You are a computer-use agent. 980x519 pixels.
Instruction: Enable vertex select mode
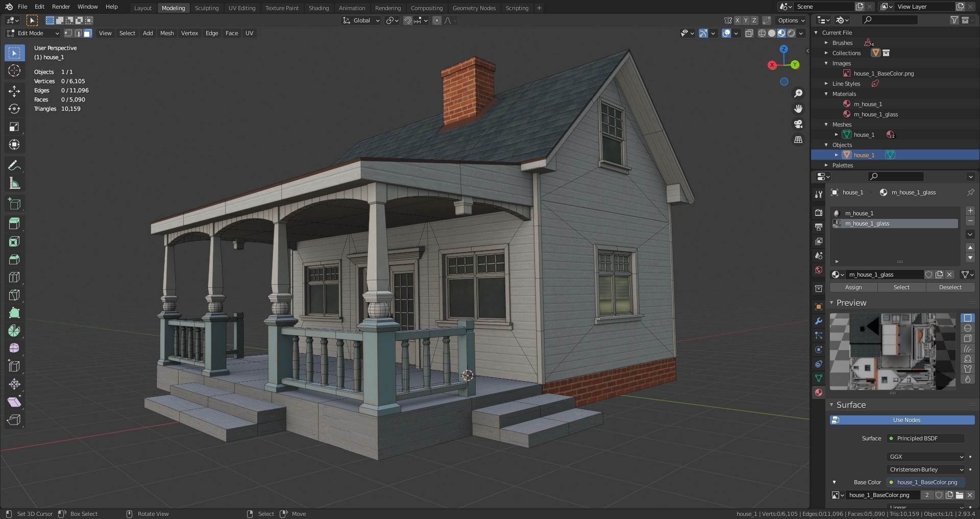68,33
